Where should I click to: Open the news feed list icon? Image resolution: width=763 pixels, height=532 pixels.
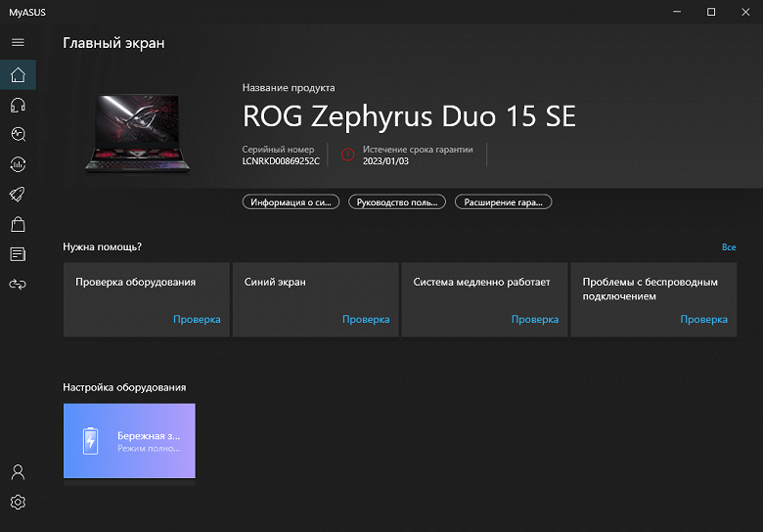click(18, 254)
